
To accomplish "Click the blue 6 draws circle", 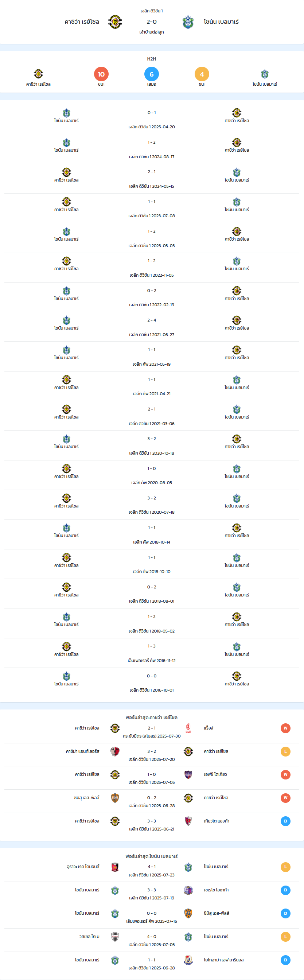I will 151,74.
